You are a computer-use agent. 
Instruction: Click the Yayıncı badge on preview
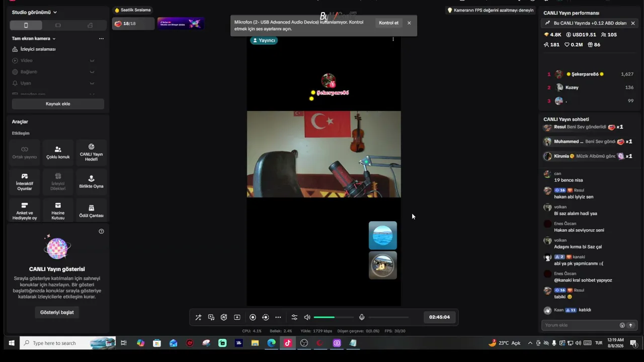tap(264, 40)
